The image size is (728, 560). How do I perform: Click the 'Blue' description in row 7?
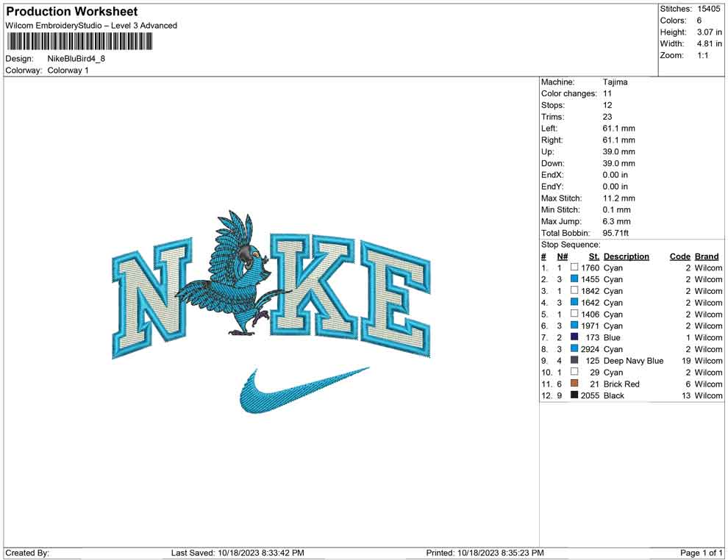pyautogui.click(x=612, y=337)
